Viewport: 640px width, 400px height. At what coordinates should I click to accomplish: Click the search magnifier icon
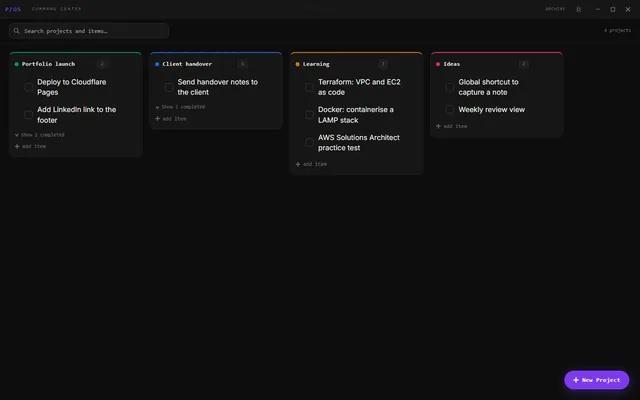16,31
